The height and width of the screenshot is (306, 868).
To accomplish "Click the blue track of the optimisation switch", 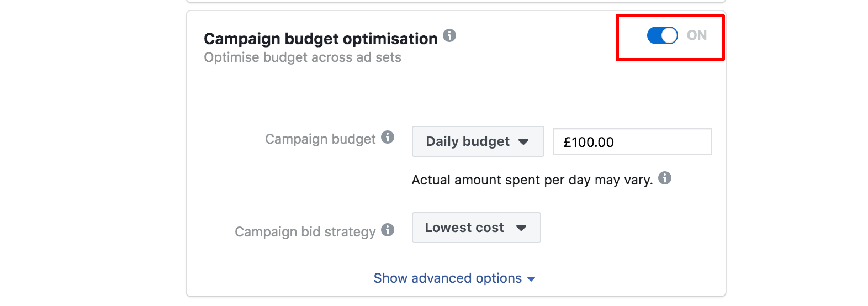I will point(654,35).
